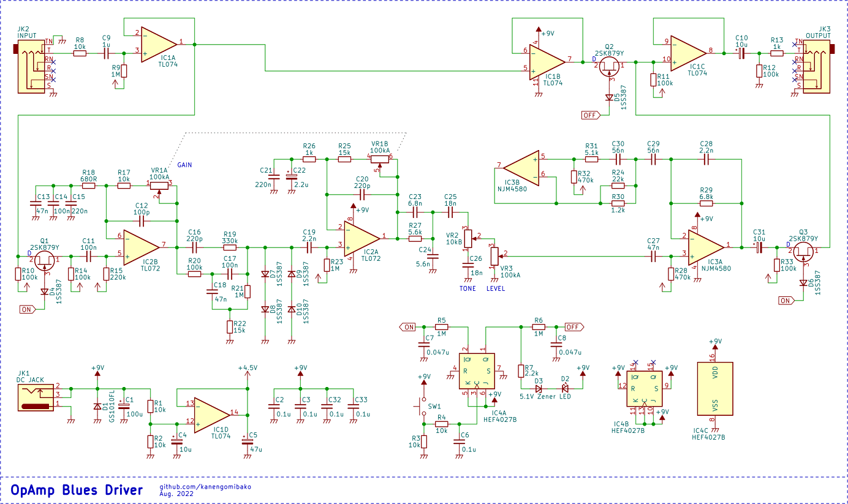
Task: Pick the C28 2.2n capacitor symbol
Action: coord(706,159)
